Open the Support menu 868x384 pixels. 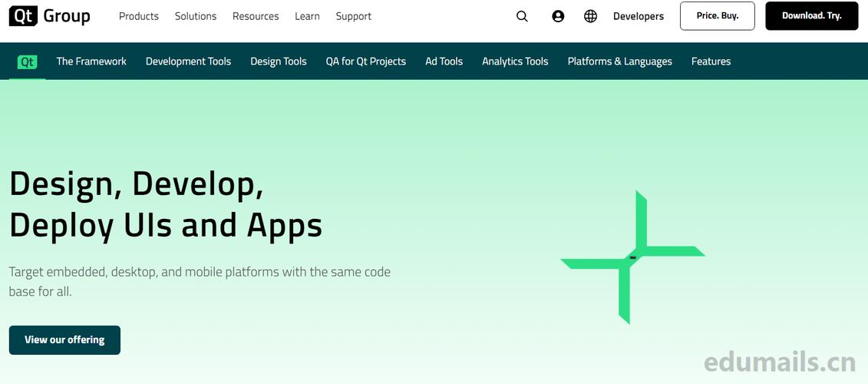354,17
